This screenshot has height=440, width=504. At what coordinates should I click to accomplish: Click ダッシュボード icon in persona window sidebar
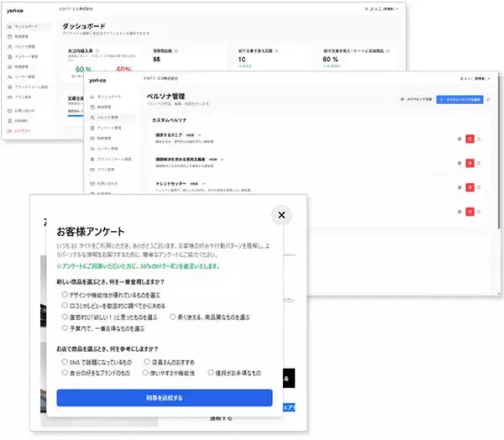(90, 97)
